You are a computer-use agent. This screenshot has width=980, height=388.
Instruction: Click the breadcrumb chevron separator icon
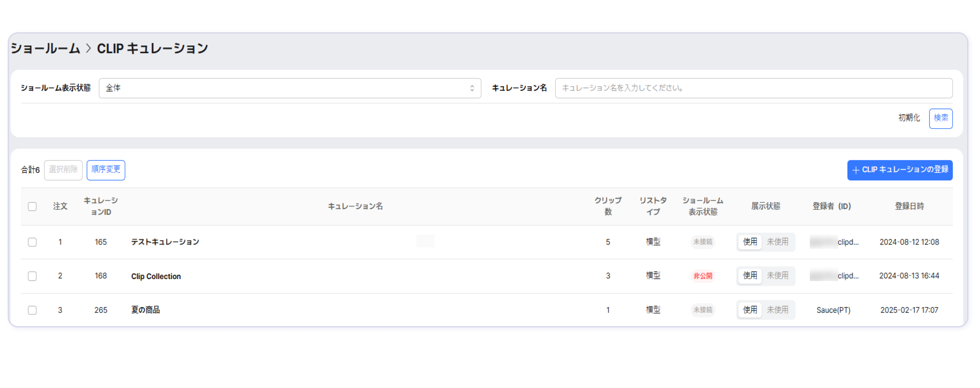coord(88,49)
